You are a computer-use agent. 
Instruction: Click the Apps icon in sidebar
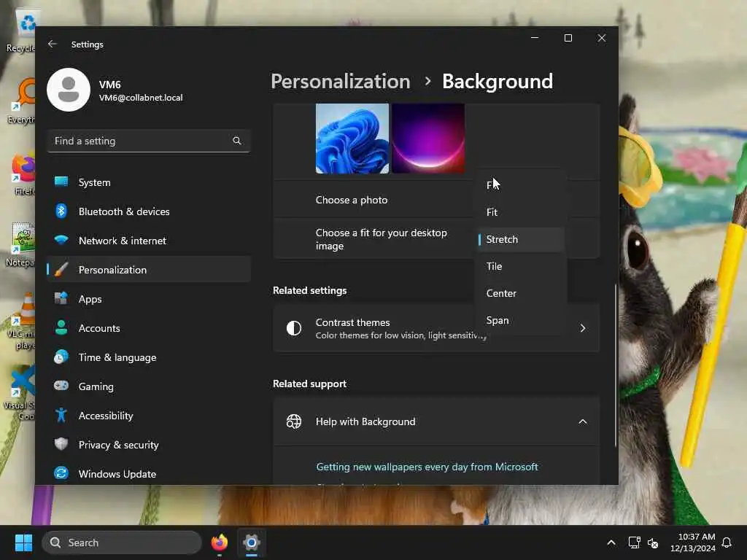click(61, 298)
